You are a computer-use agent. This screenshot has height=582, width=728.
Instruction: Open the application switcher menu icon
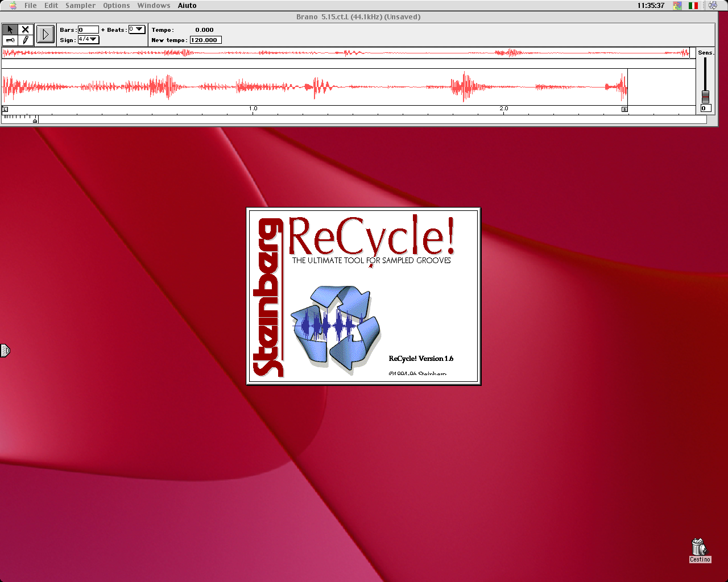(x=713, y=5)
